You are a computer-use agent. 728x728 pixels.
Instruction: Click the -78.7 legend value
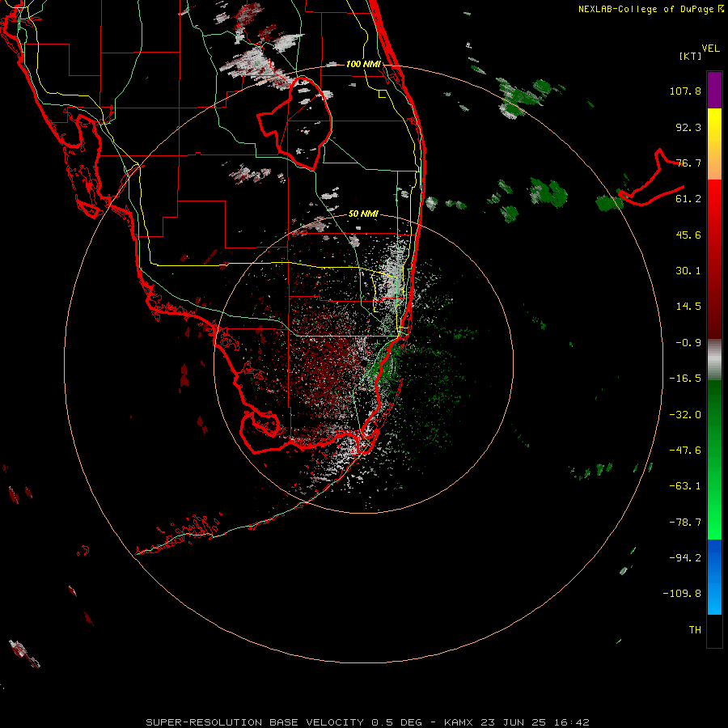click(685, 523)
